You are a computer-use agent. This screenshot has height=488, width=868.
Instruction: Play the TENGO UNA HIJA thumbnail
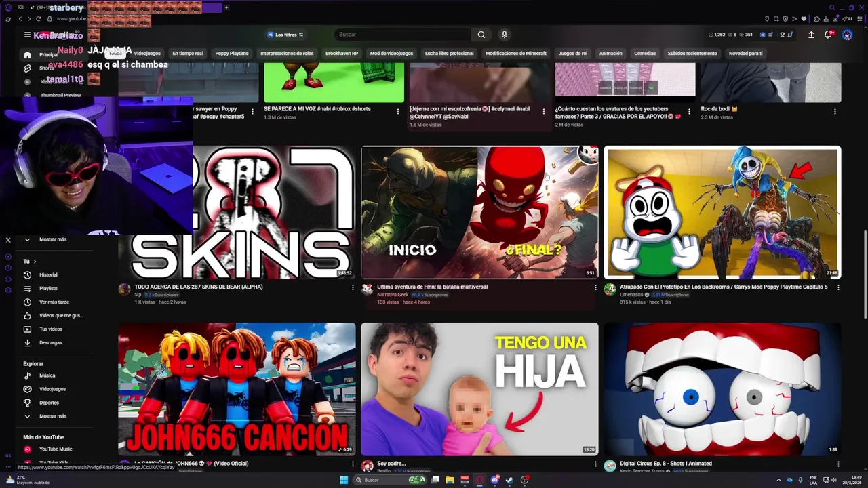click(479, 389)
